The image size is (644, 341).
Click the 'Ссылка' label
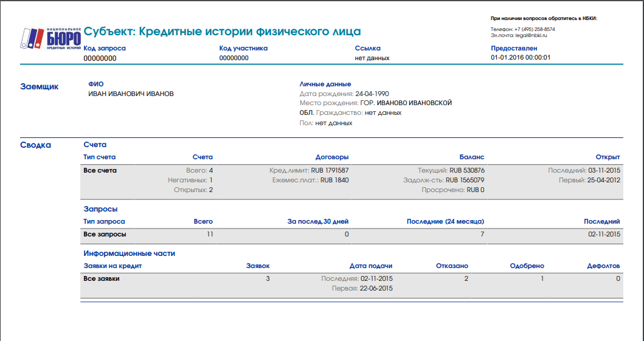367,48
